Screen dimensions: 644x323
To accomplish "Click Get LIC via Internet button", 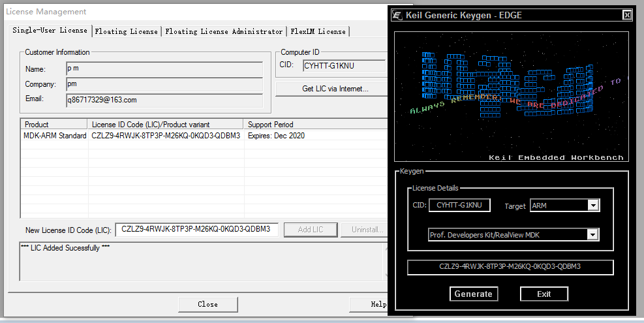I will pos(332,89).
